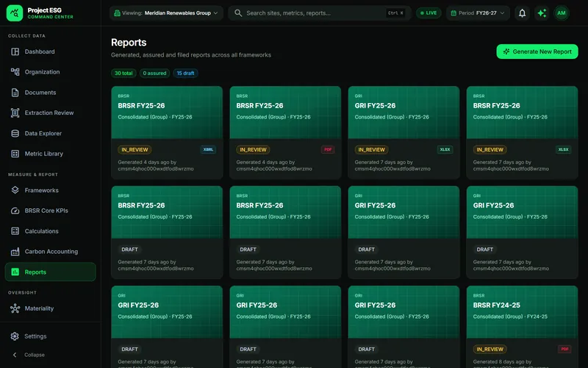
Task: Open Data Explorer menu item
Action: pyautogui.click(x=50, y=133)
